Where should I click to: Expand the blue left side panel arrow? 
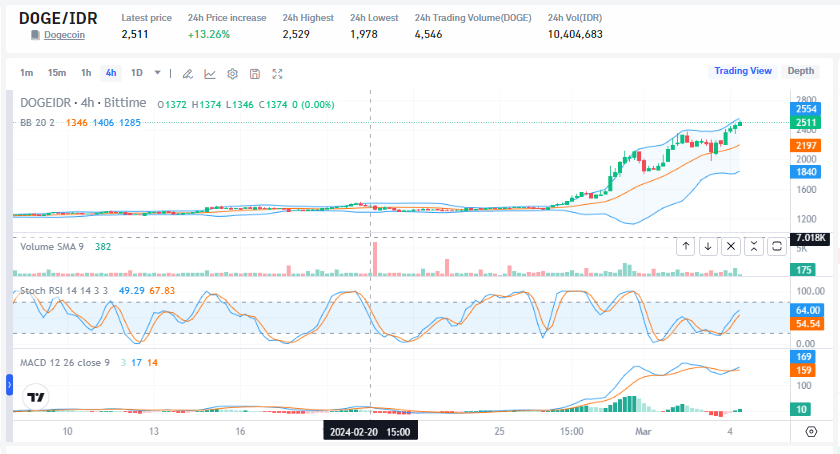pos(10,384)
